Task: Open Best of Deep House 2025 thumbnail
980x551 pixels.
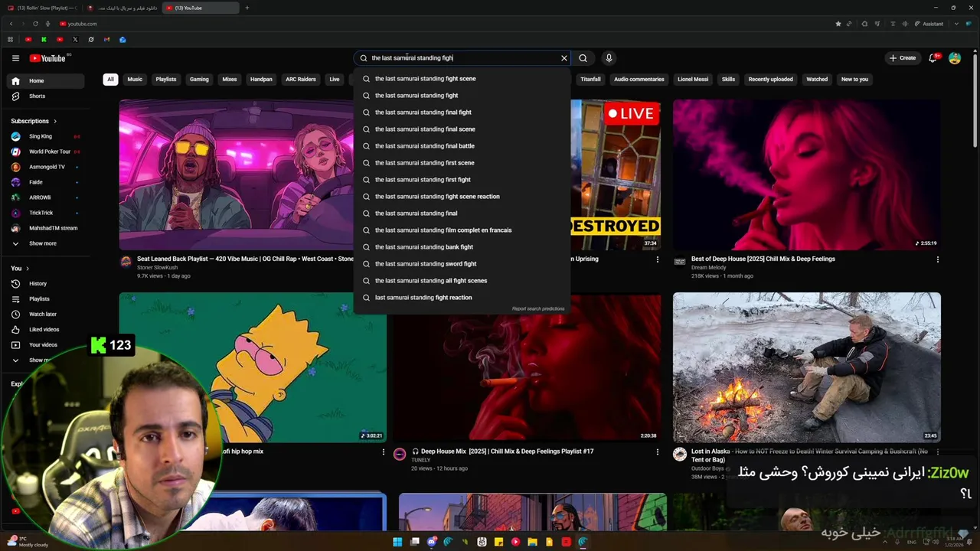Action: tap(807, 174)
